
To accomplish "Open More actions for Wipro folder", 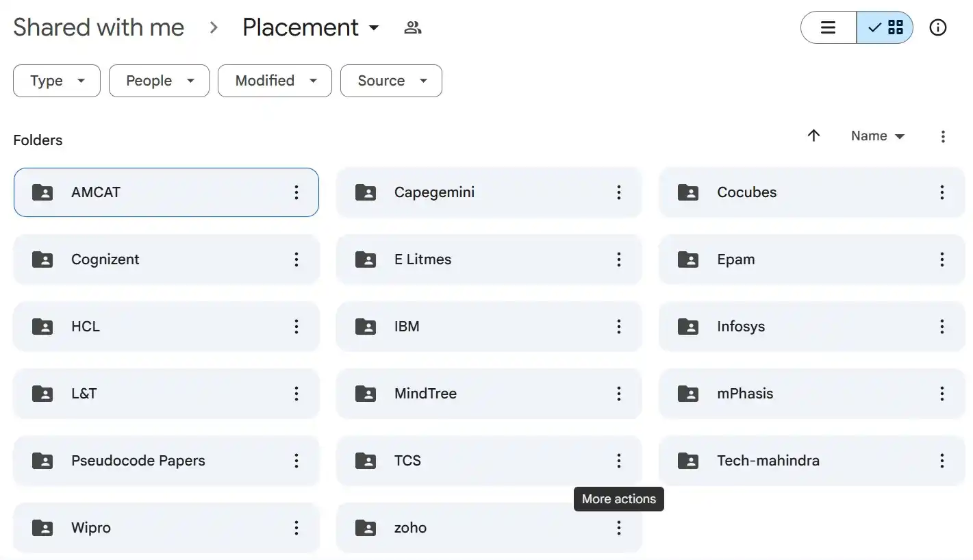I will click(296, 528).
